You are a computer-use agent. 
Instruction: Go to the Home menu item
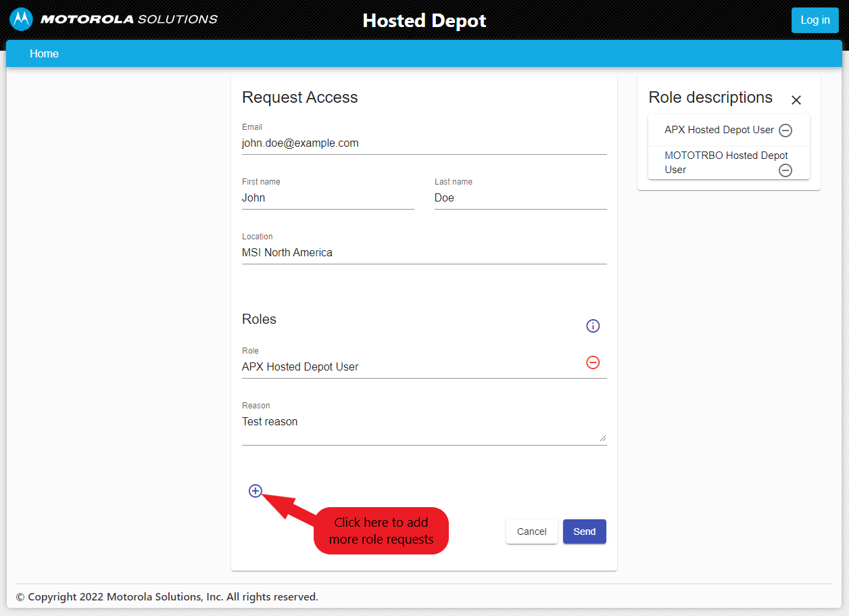[44, 53]
